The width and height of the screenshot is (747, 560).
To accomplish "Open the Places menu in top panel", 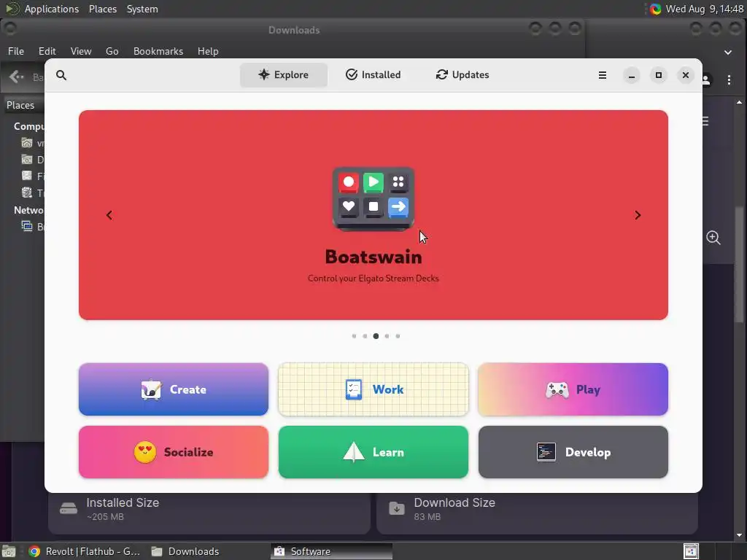I will [x=102, y=9].
